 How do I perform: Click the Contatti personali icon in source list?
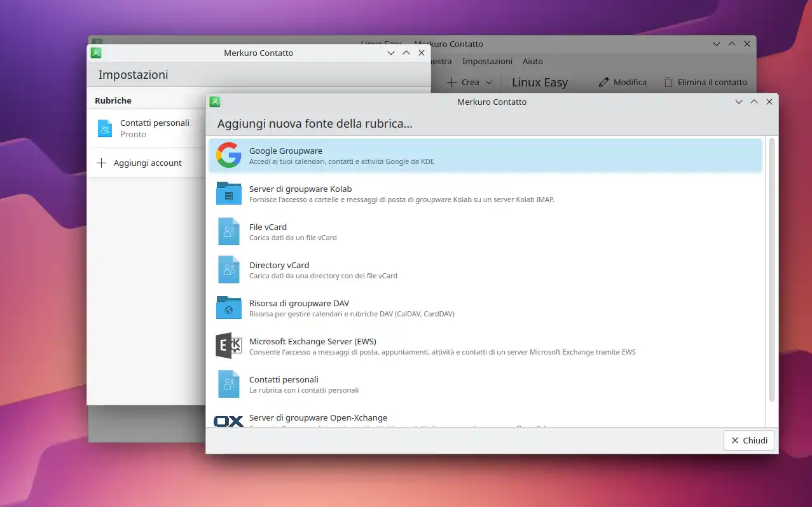coord(228,384)
